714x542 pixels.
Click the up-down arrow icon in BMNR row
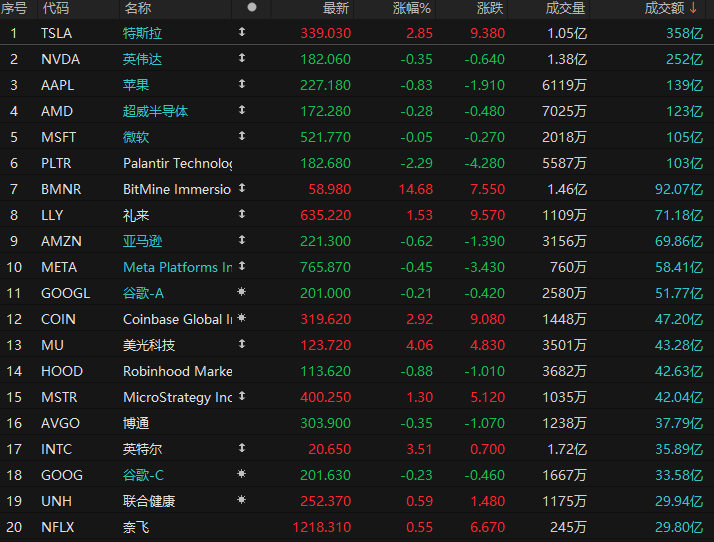coord(242,188)
